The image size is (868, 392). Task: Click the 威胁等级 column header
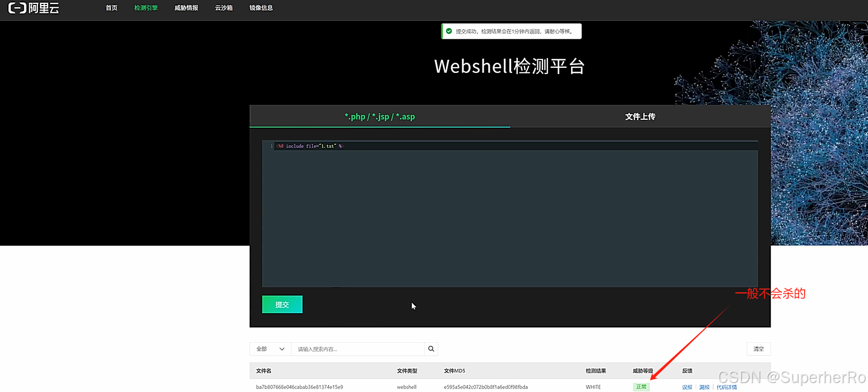[643, 371]
